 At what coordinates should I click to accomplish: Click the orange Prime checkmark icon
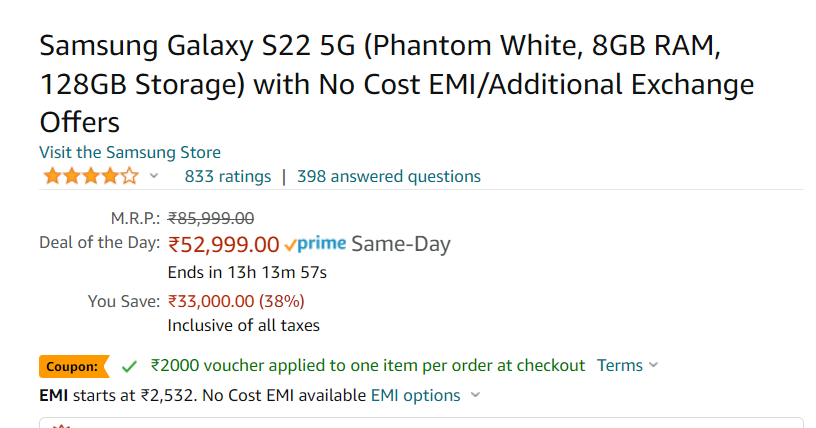tap(290, 244)
